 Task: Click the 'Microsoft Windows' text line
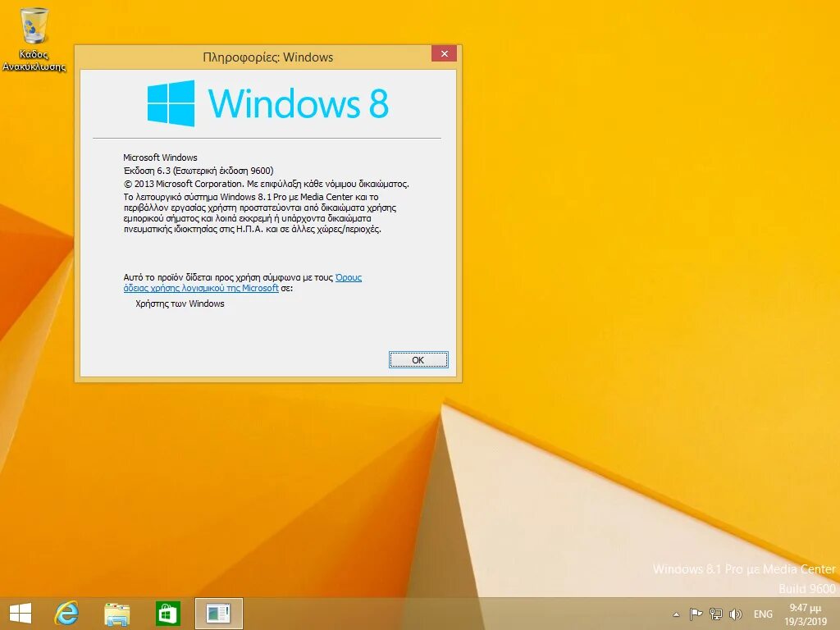160,157
